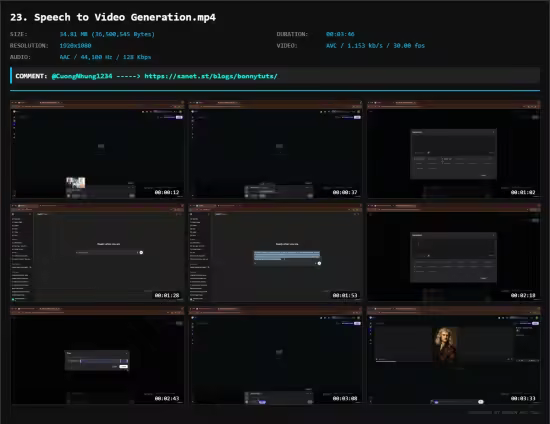The width and height of the screenshot is (550, 424).
Task: Click the 'VIDEO:' label
Action: click(x=287, y=46)
